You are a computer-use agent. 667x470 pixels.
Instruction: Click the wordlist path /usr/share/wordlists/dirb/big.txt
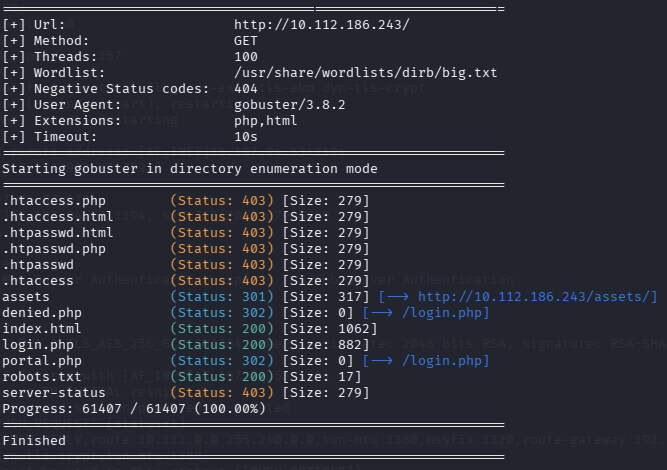point(365,73)
